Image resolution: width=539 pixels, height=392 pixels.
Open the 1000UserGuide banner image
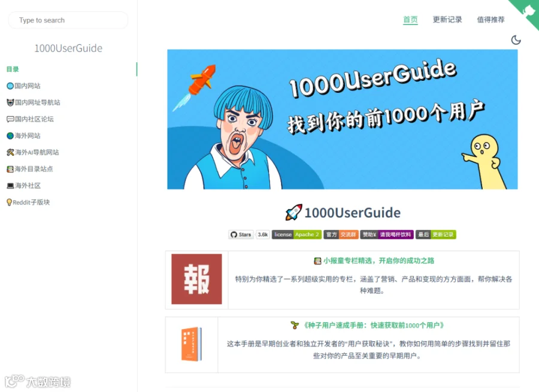coord(343,119)
